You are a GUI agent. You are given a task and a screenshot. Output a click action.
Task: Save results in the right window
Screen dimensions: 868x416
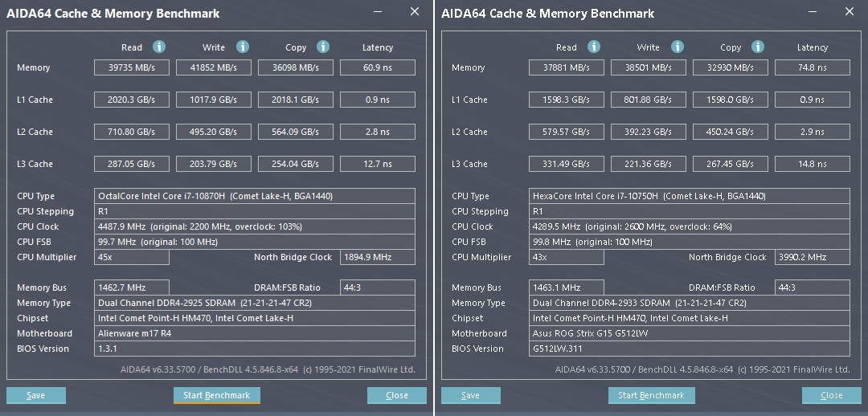tap(470, 395)
